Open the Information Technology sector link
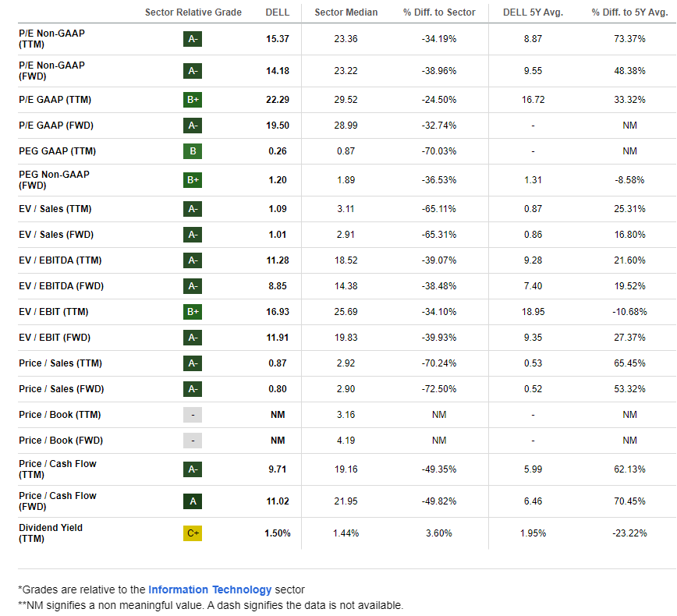677x616 pixels. 210,589
